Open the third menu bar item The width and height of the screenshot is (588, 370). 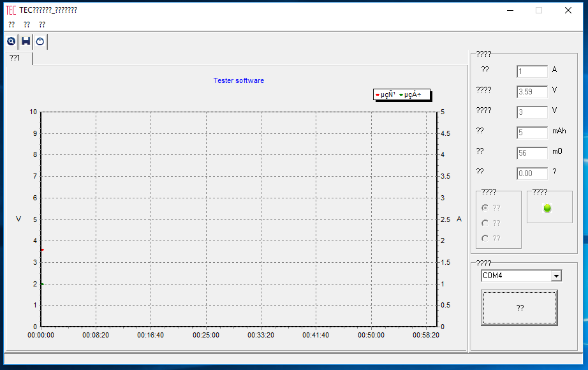pos(42,25)
